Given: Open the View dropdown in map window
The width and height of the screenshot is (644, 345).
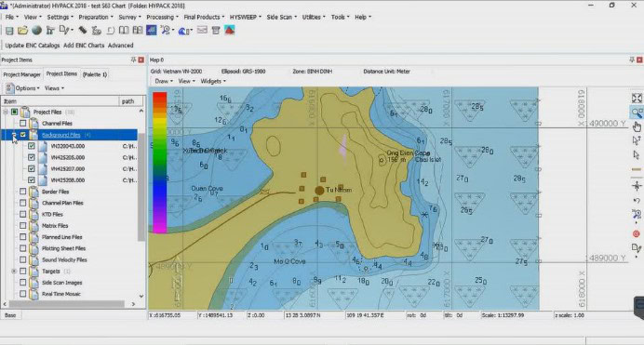Looking at the screenshot, I should (x=186, y=81).
